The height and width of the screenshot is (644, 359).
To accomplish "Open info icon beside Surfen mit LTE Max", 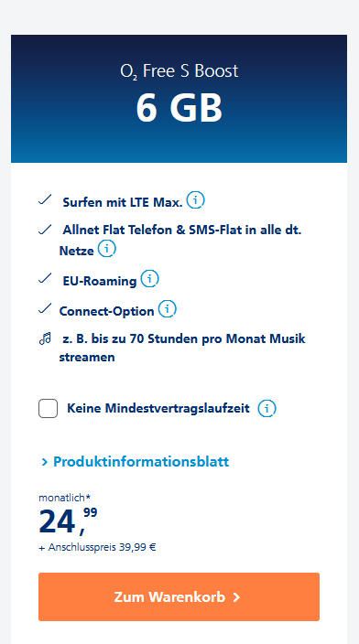I will [195, 200].
